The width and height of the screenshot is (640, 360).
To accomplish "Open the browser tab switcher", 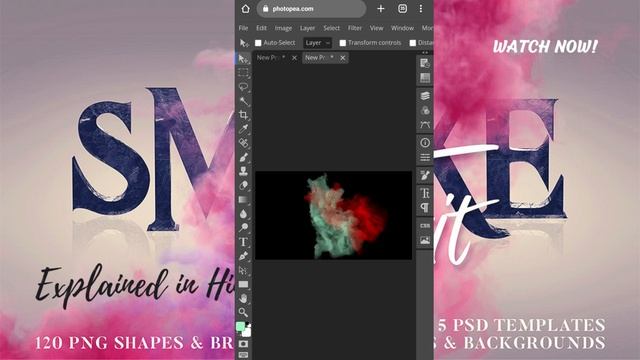I will click(402, 9).
